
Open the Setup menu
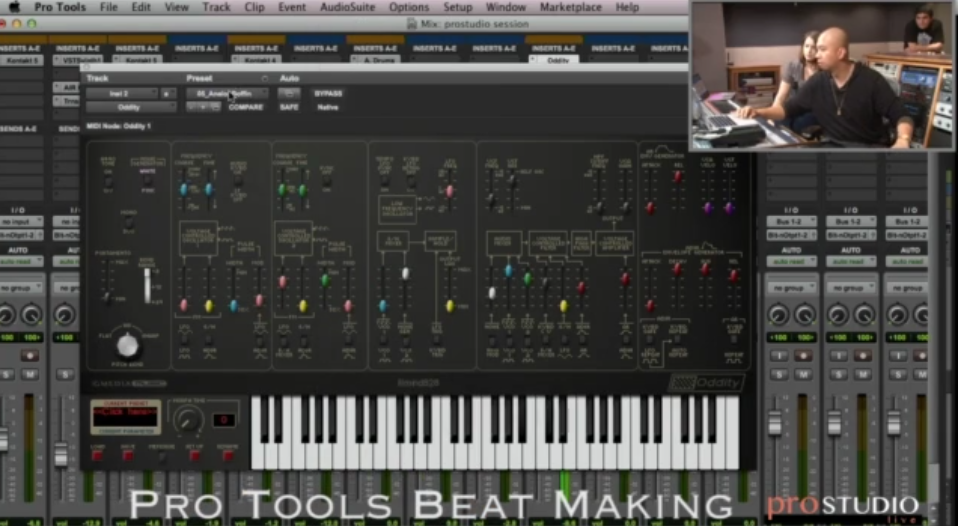(x=458, y=7)
